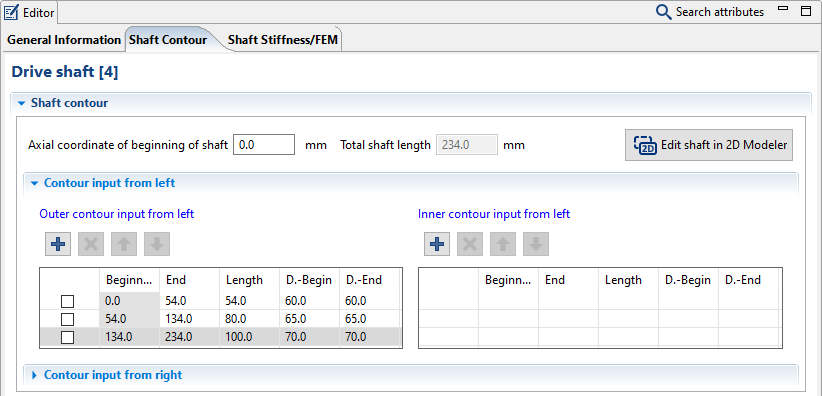
Task: Click inner table D.-Begin column header
Action: [x=689, y=280]
